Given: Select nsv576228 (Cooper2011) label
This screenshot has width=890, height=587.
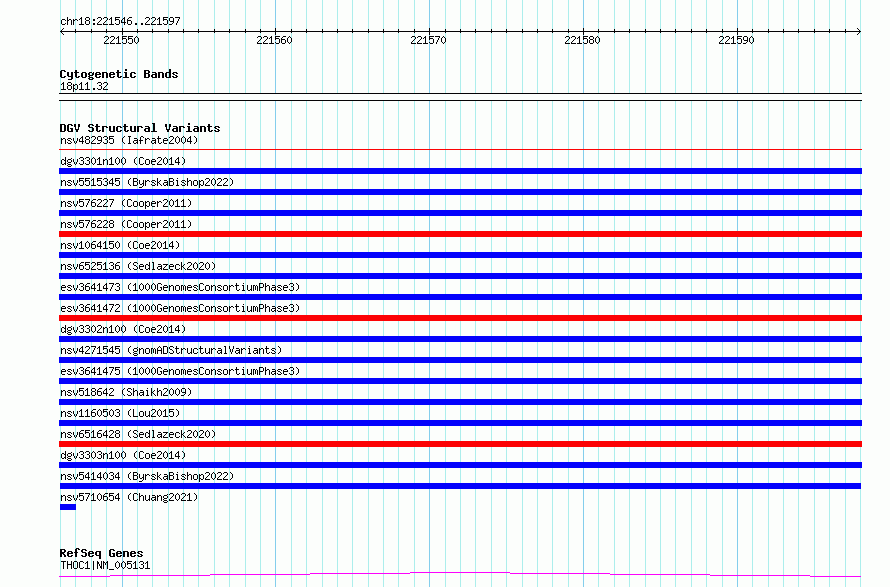Looking at the screenshot, I should (126, 224).
